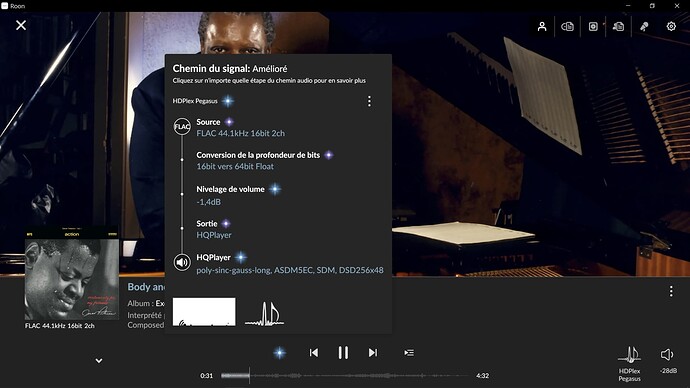Click Conversion de la profondeur de bits
Image resolution: width=690 pixels, height=388 pixels.
[258, 155]
